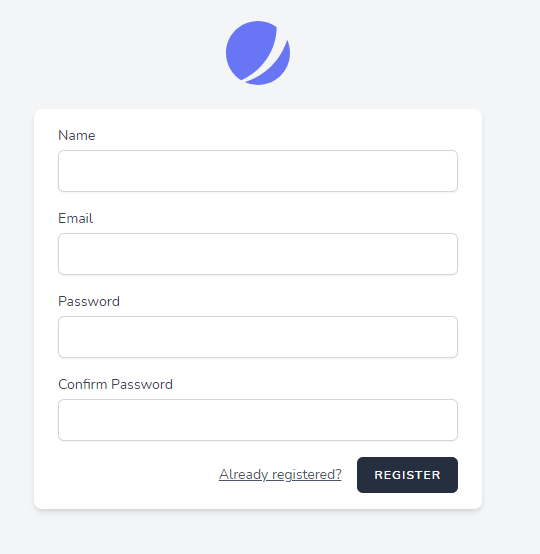
Task: Click into the Confirm Password field
Action: [x=258, y=420]
